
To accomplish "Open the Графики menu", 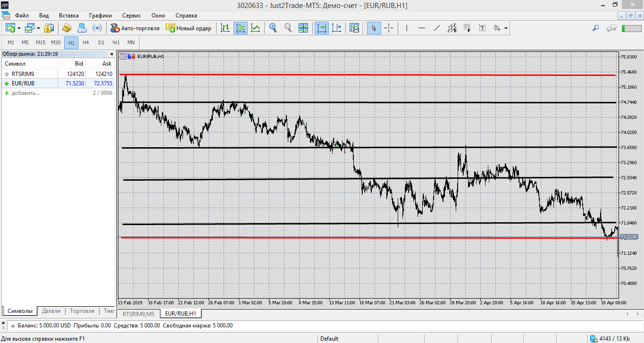I will 100,15.
